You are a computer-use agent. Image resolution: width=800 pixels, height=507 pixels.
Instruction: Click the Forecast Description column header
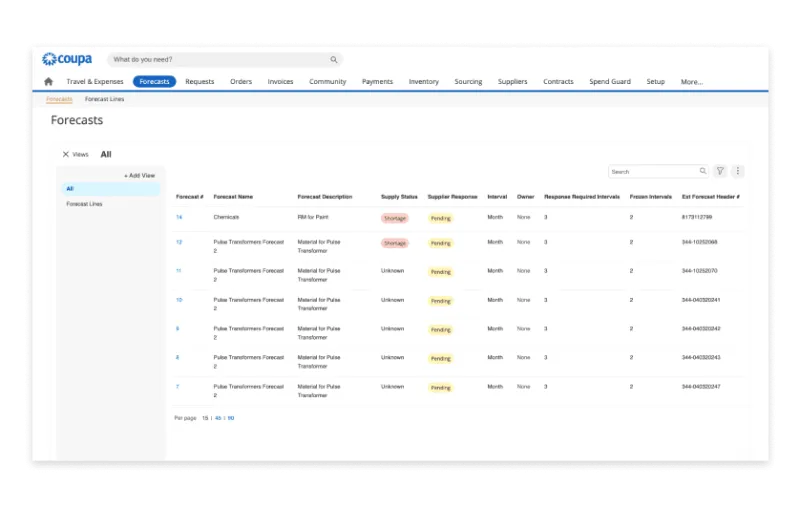(x=325, y=197)
